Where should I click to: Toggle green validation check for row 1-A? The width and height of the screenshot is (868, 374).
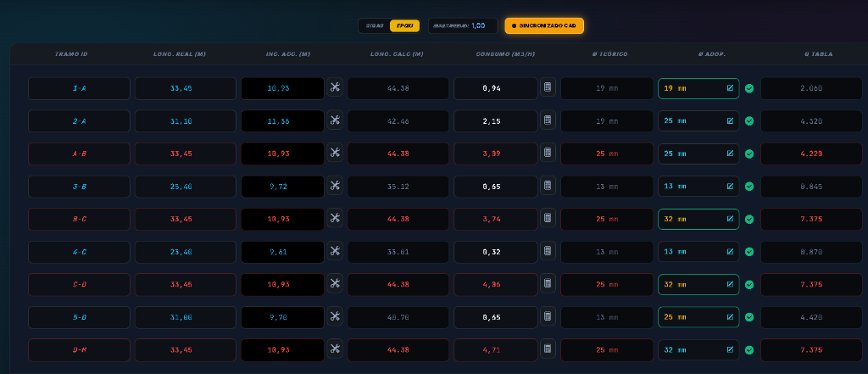[x=749, y=88]
